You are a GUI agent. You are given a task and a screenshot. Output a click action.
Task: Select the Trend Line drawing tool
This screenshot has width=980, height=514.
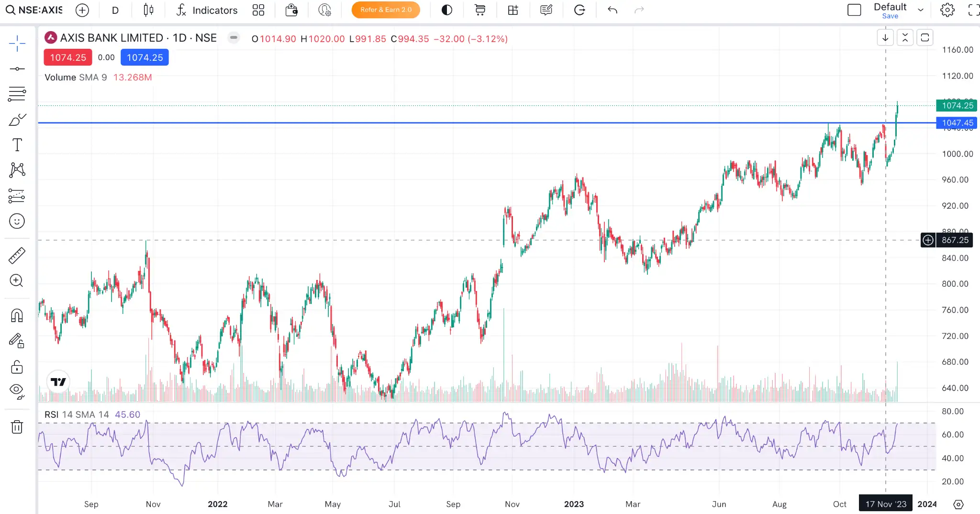tap(17, 68)
